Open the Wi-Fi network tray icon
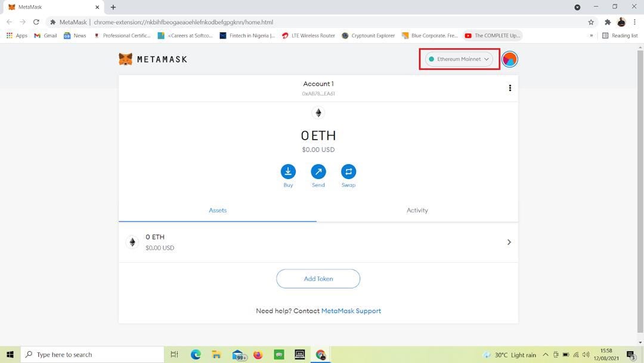644x363 pixels. pyautogui.click(x=576, y=355)
